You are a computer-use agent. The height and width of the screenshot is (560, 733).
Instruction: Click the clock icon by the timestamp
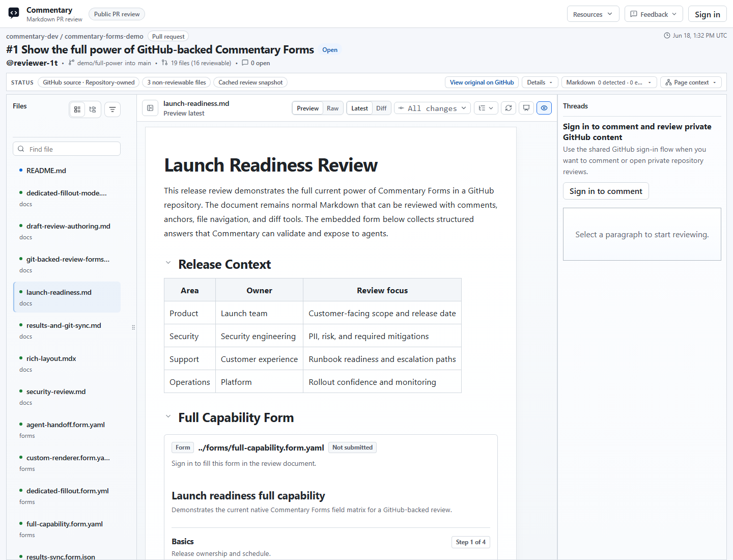667,36
